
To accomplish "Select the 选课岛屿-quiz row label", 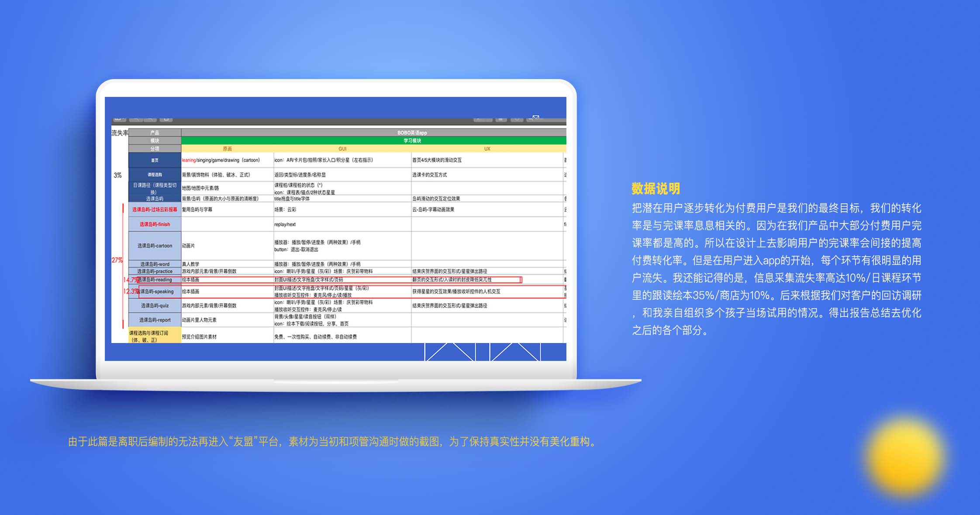I will (x=155, y=306).
